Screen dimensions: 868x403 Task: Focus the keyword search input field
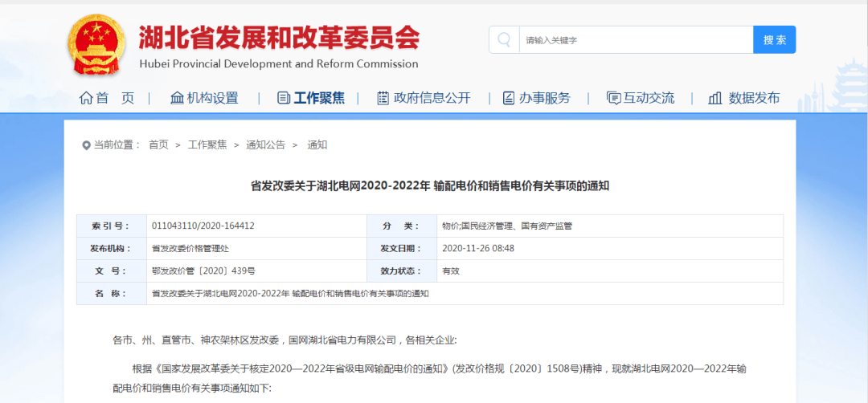coord(635,39)
